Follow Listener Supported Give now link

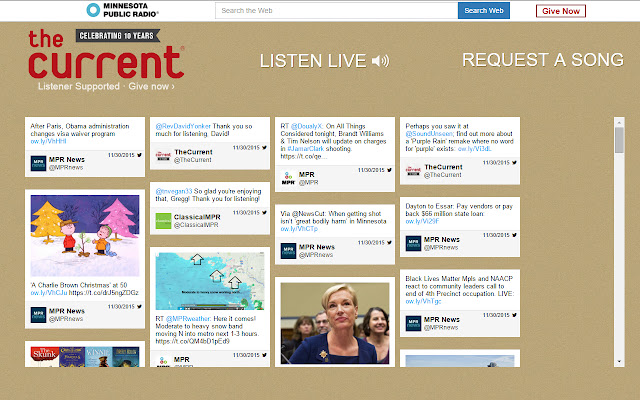(x=106, y=87)
